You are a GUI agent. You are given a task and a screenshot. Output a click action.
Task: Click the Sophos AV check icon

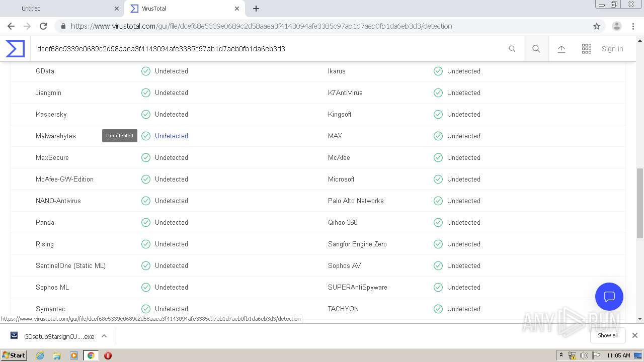438,265
